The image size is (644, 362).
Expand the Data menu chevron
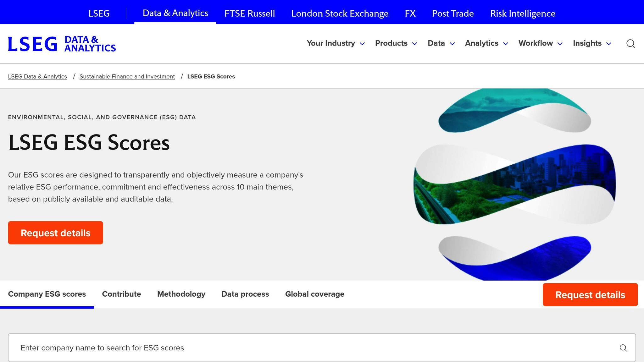(x=452, y=44)
